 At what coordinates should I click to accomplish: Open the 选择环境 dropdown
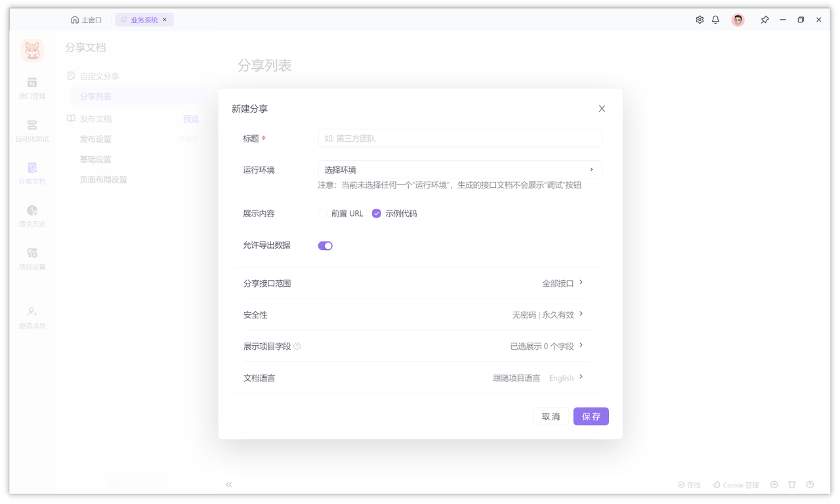[459, 169]
